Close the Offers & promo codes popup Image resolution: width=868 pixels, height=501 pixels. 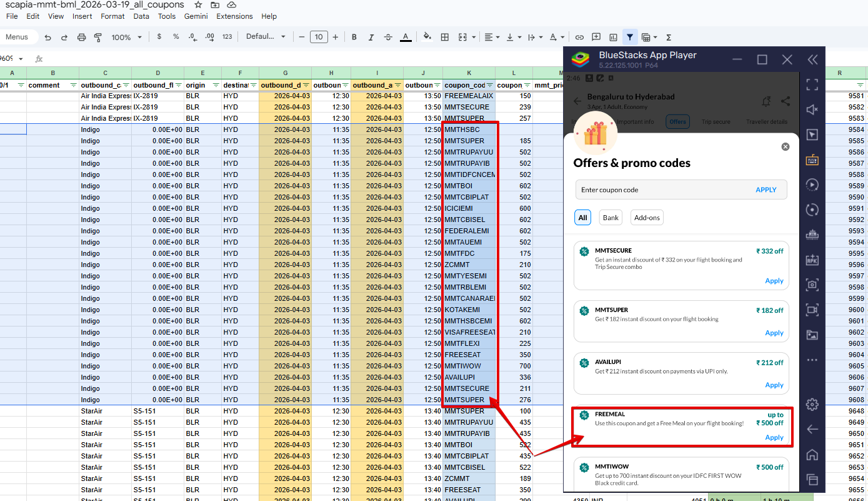[786, 146]
